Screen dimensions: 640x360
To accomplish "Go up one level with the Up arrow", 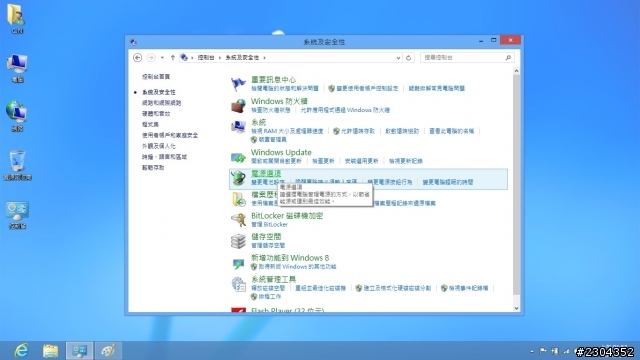I will 173,58.
